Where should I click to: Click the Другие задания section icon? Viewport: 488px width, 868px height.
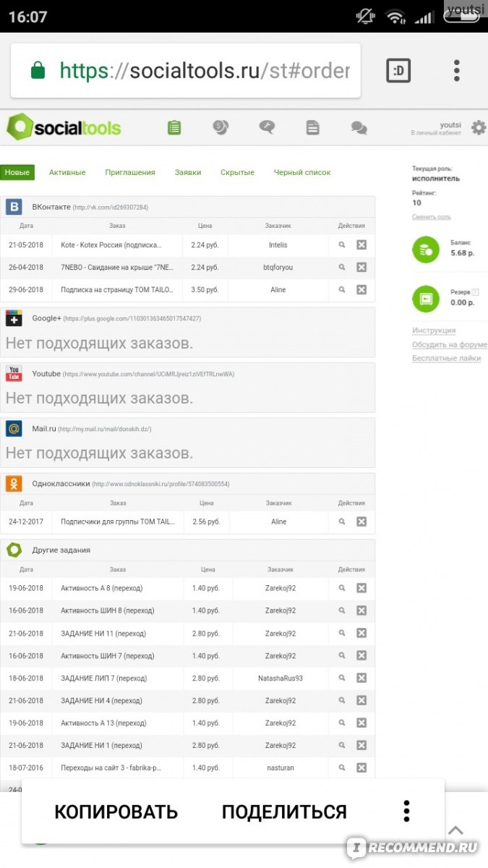pos(14,550)
